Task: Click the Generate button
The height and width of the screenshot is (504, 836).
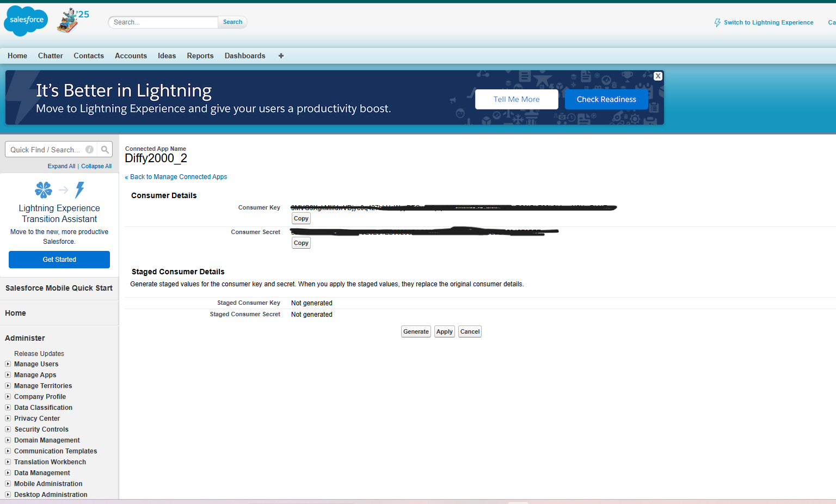Action: pos(416,331)
